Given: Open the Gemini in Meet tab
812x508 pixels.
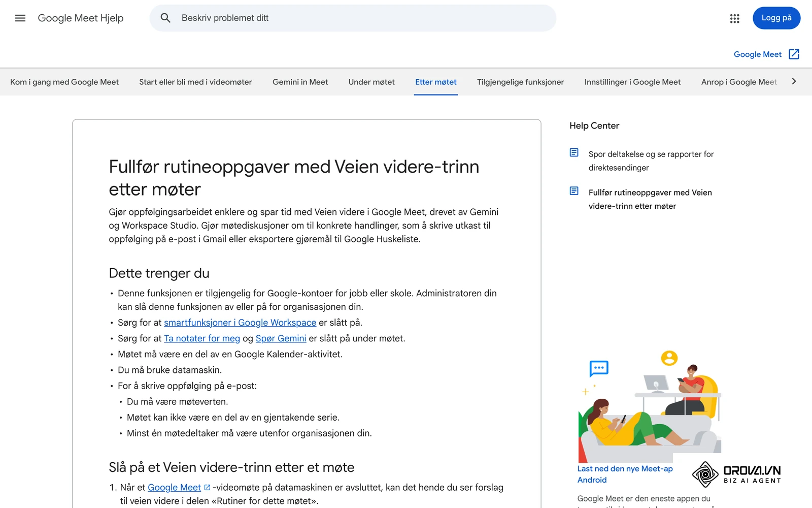Looking at the screenshot, I should click(x=300, y=82).
